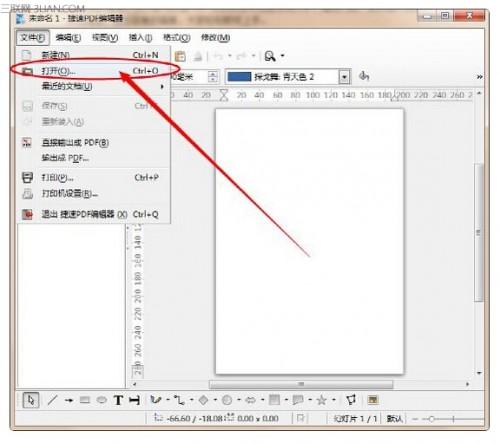Show more toolbar buttons via » chevron
500x443 pixels.
[479, 77]
